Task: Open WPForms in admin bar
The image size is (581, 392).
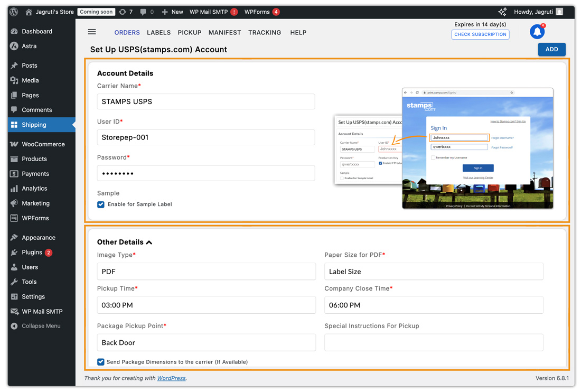Action: click(261, 12)
